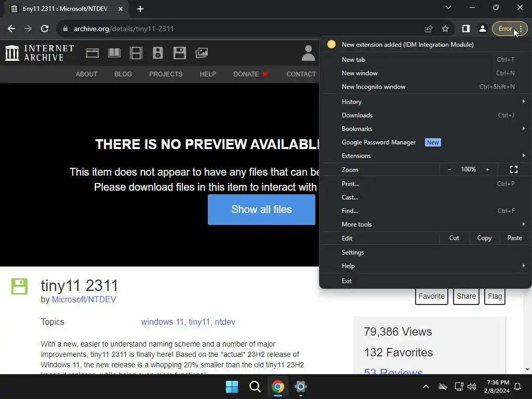Click Cut in the Edit row
The width and height of the screenshot is (532, 399).
454,238
